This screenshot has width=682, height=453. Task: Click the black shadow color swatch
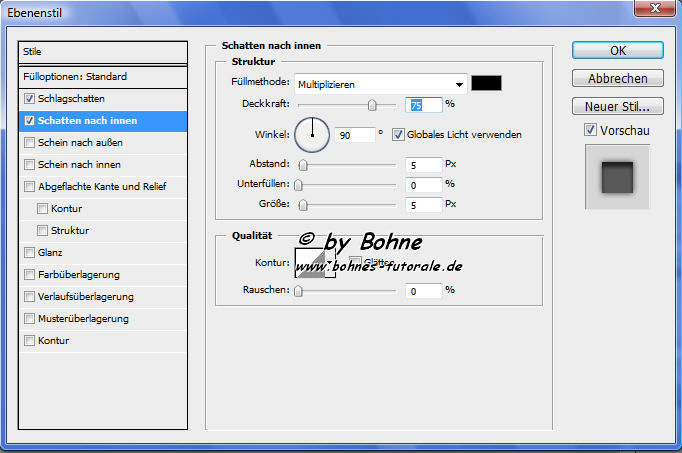487,84
